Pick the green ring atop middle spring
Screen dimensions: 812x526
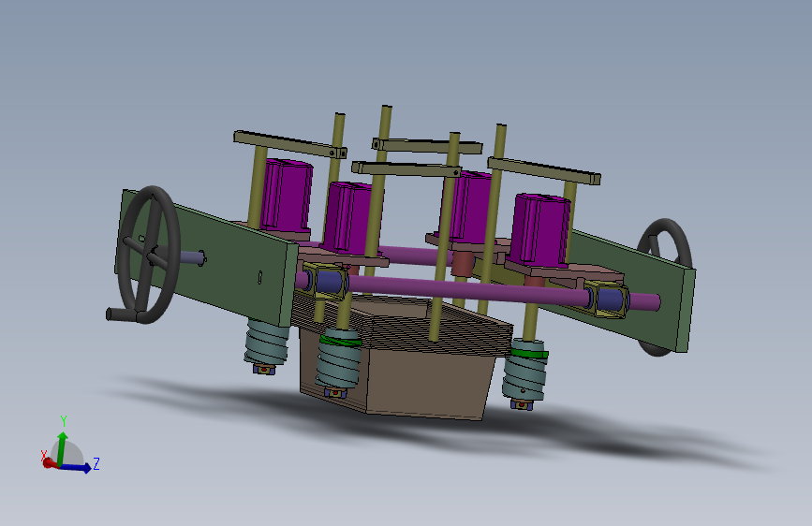point(340,340)
